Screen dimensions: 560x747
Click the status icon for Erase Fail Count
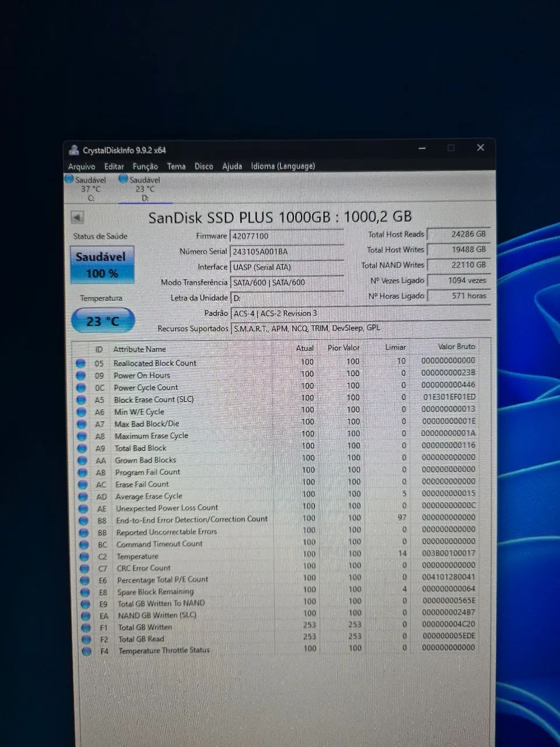[x=83, y=485]
